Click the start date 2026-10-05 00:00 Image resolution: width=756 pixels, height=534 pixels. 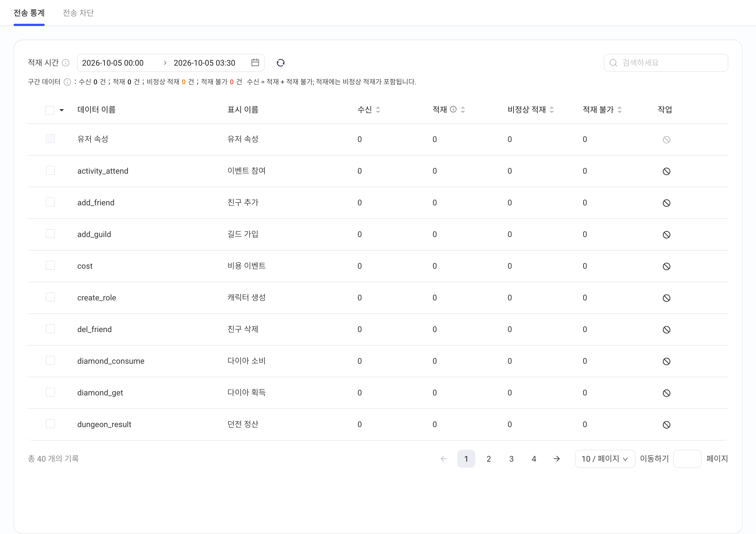113,63
